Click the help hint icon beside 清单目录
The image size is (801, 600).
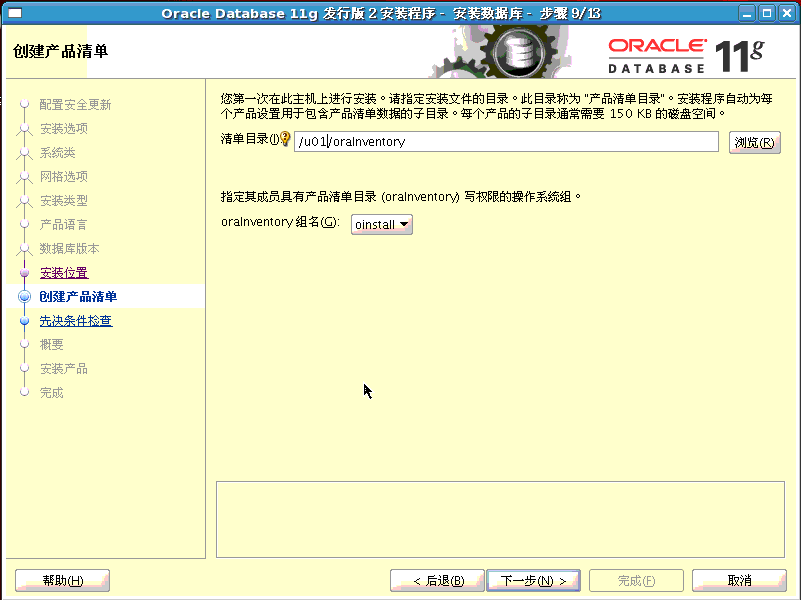coord(285,138)
